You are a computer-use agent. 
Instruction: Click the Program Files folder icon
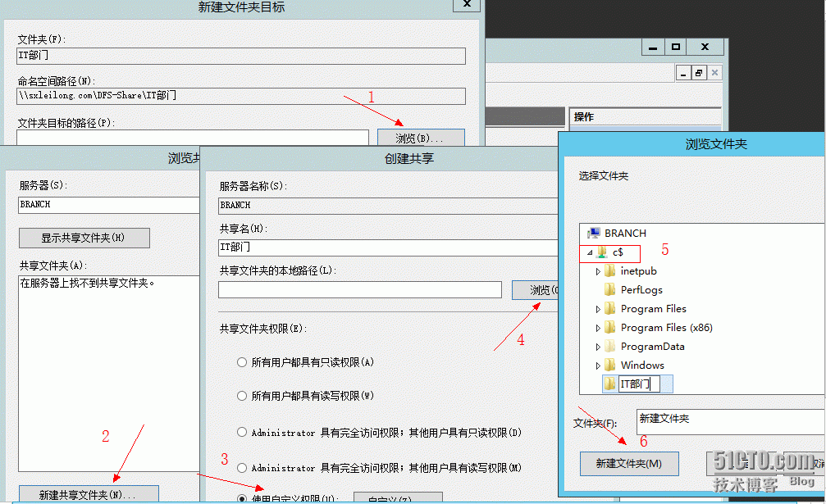point(609,308)
